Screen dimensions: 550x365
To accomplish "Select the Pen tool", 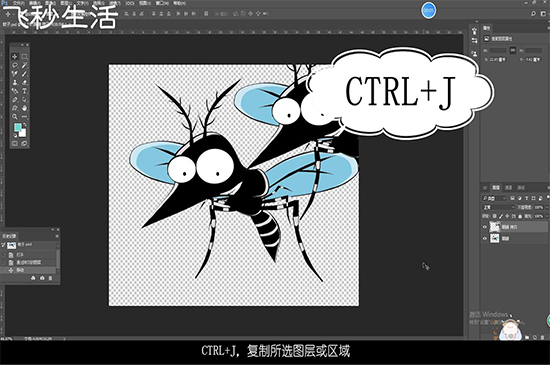I will pos(15,100).
